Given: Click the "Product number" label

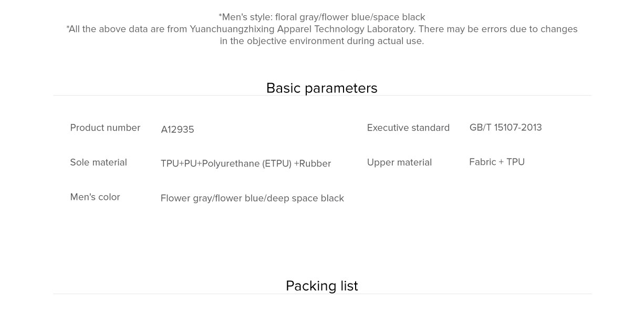Looking at the screenshot, I should (105, 128).
